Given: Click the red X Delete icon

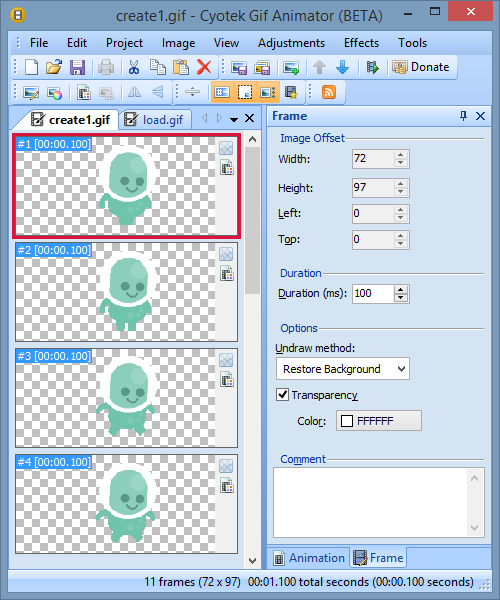Looking at the screenshot, I should coord(204,67).
